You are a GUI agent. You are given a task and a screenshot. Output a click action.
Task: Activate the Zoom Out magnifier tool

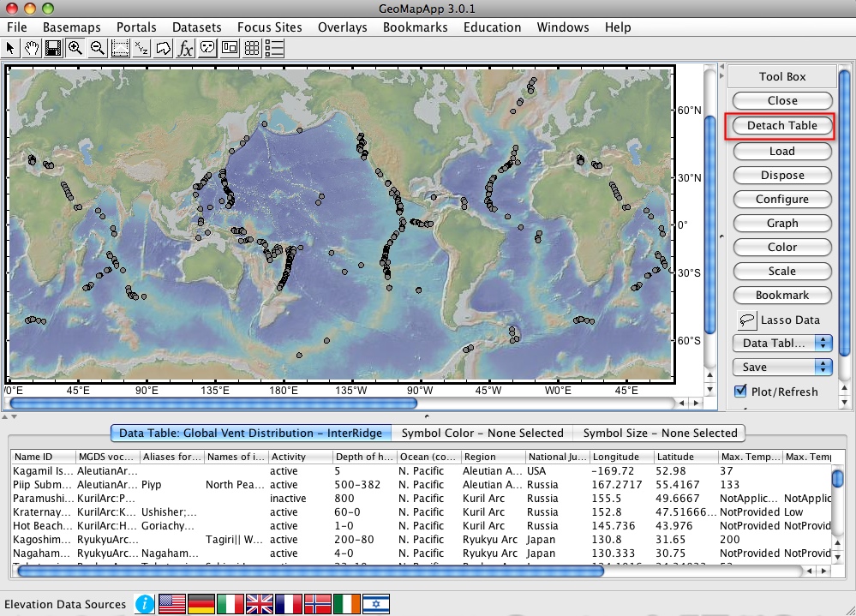[x=97, y=48]
